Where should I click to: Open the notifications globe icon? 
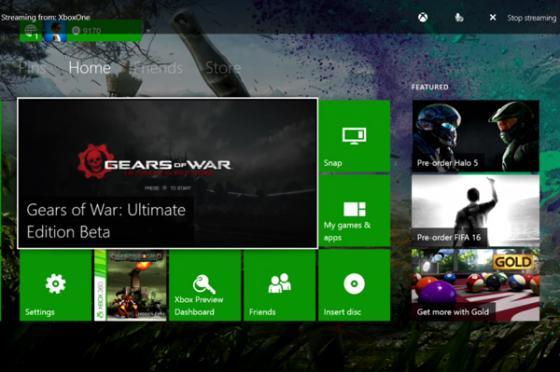tap(31, 32)
